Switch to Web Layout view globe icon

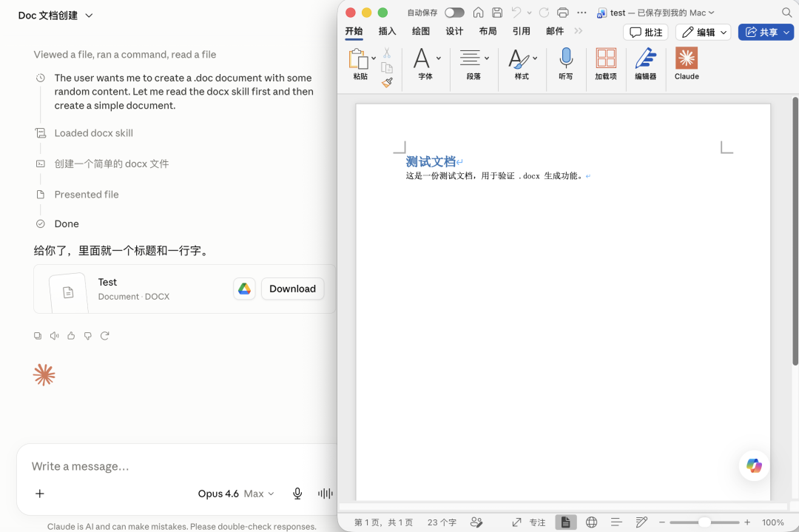tap(592, 522)
